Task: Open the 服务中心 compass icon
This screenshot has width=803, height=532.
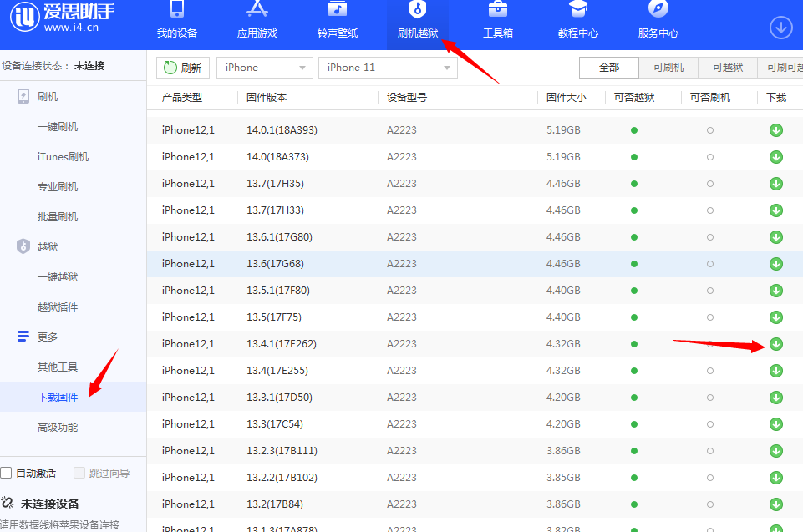Action: point(658,8)
